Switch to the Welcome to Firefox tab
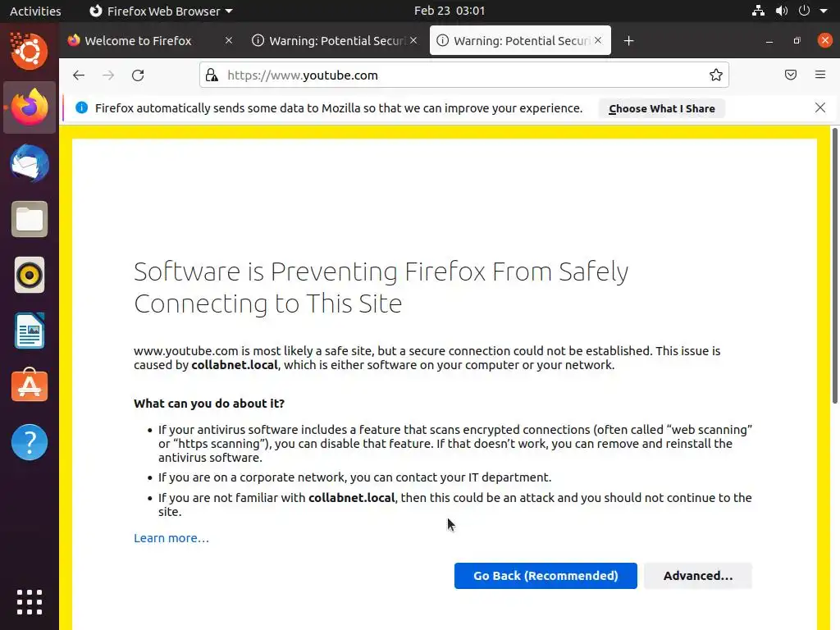 tap(138, 41)
